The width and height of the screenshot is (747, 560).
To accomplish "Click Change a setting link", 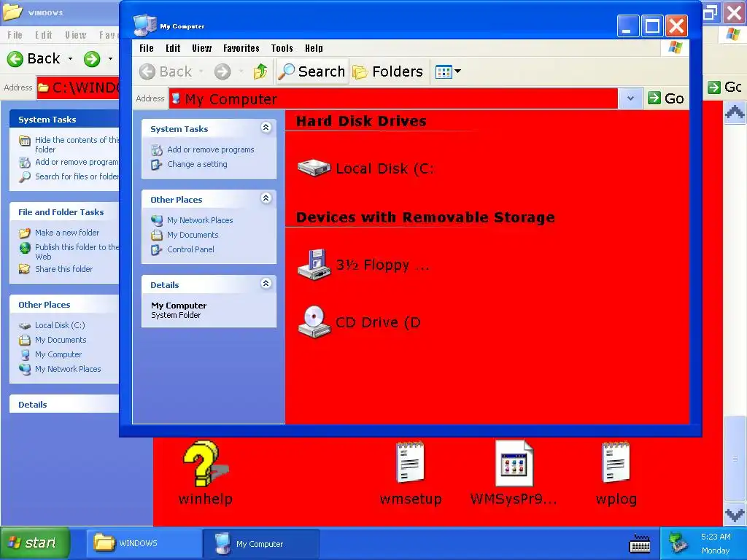I will pyautogui.click(x=197, y=164).
